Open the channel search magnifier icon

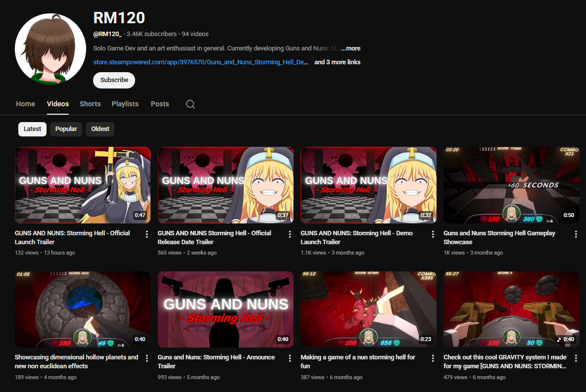click(x=190, y=104)
